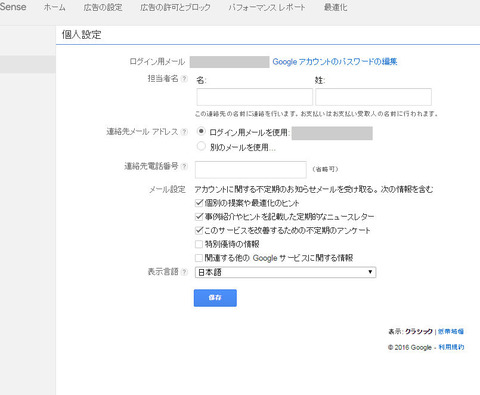The width and height of the screenshot is (480, 395).
Task: Select the クラシック display option
Action: (x=419, y=331)
